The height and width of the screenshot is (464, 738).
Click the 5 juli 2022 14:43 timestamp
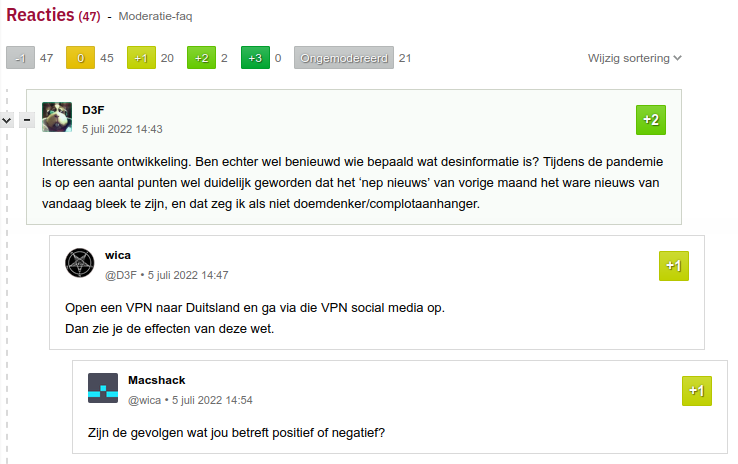point(122,129)
